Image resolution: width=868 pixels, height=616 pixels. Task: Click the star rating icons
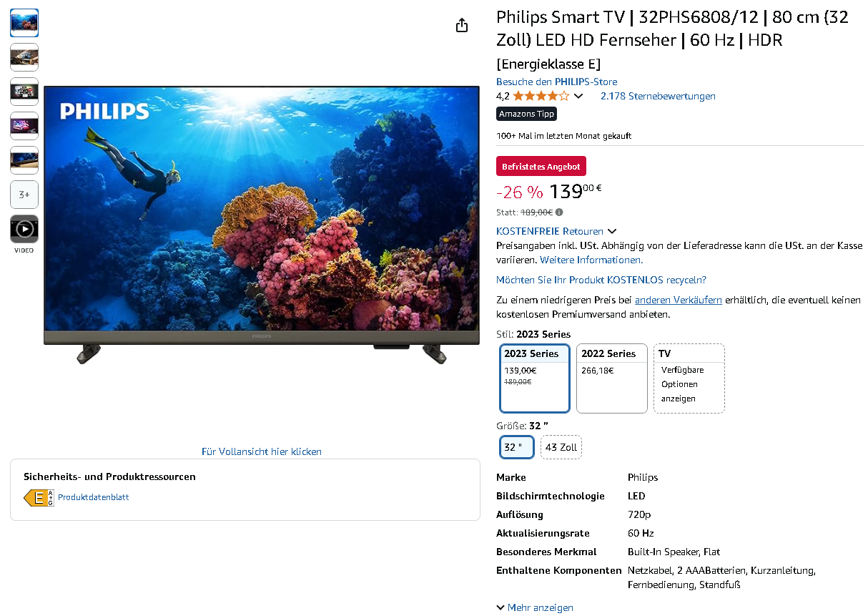[x=541, y=96]
